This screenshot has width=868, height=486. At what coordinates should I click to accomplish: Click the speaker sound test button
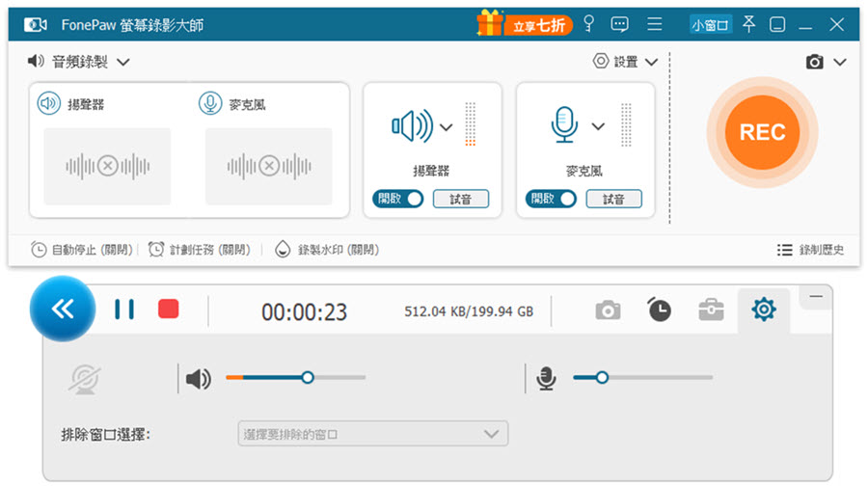[461, 199]
